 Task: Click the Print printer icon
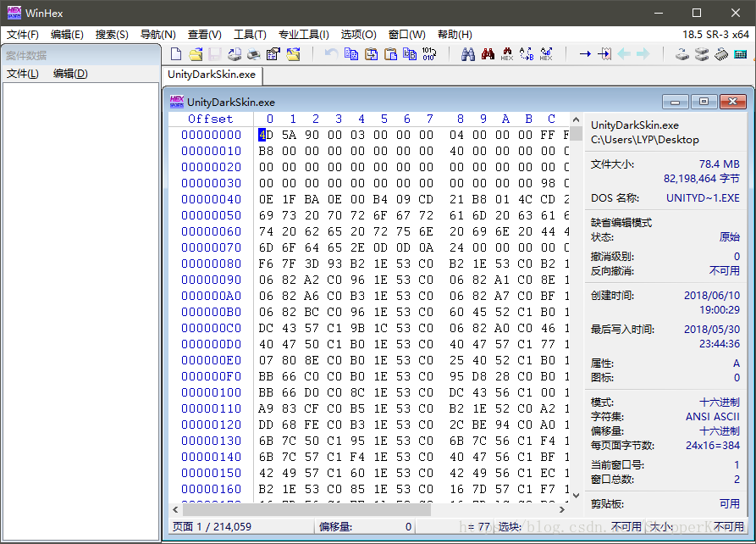click(254, 54)
